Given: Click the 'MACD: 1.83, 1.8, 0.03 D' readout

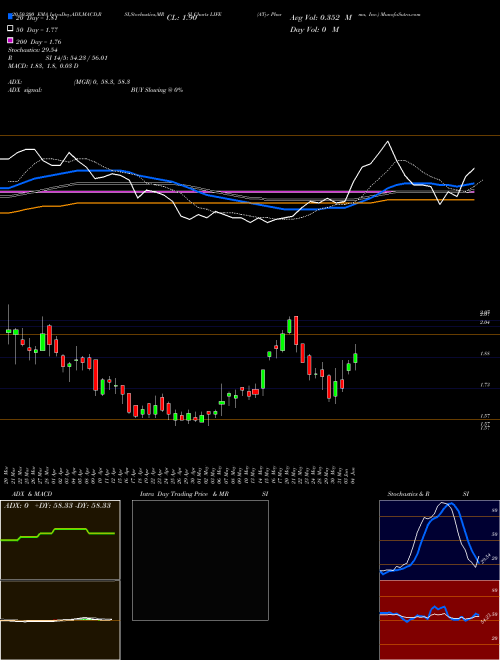Looking at the screenshot, I should point(43,66).
